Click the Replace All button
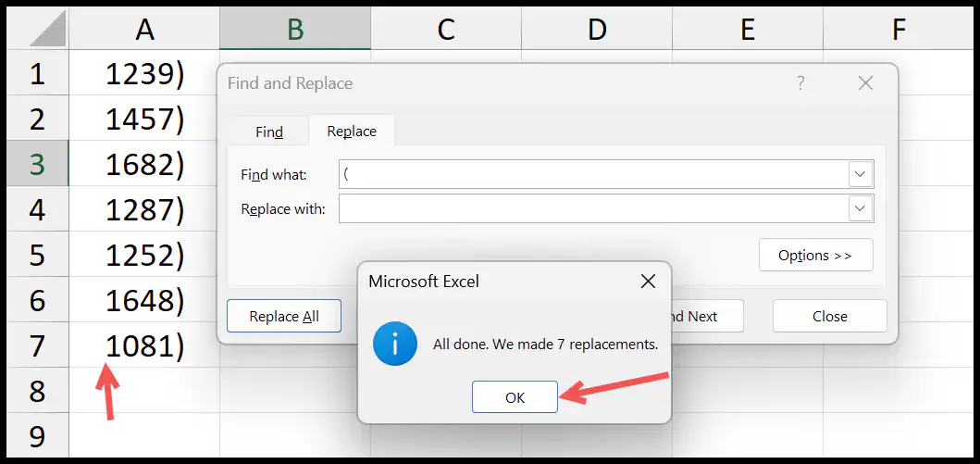 tap(284, 317)
